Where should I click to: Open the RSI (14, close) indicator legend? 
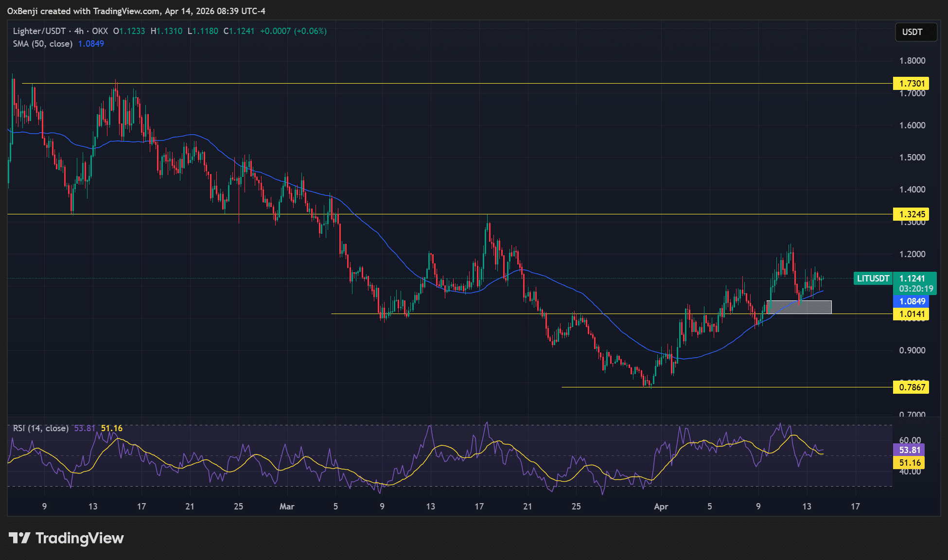click(x=41, y=428)
